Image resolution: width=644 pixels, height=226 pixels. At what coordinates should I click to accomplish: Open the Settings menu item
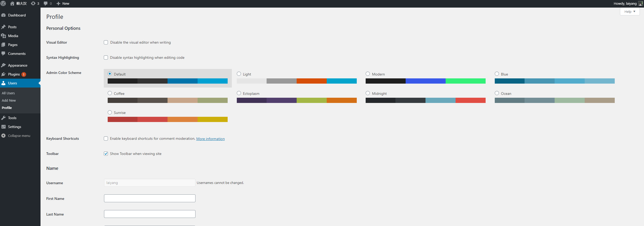coord(20,127)
